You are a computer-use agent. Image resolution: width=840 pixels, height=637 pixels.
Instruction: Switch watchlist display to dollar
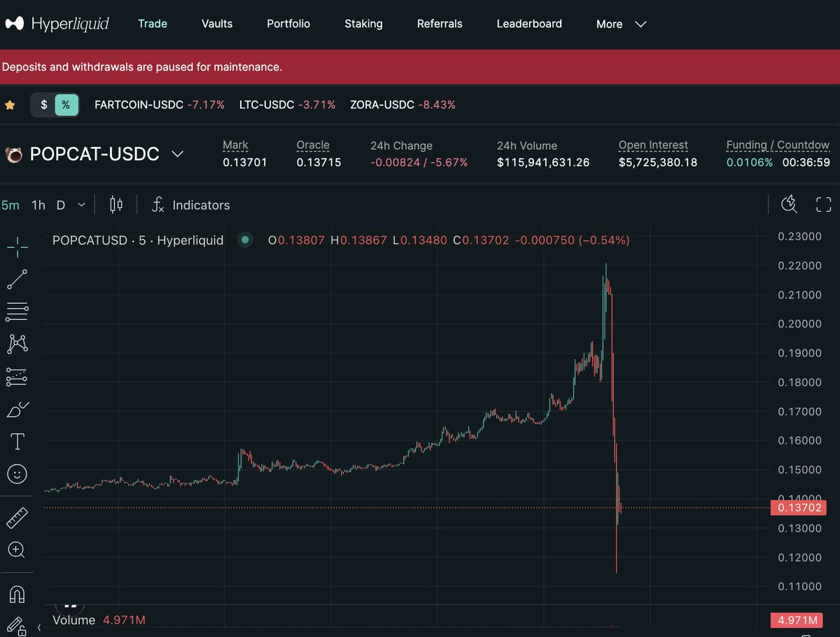point(44,105)
